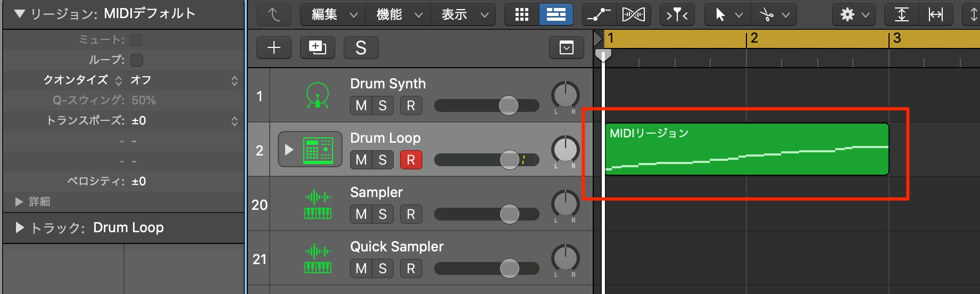Record-enable the Drum Synth track
This screenshot has width=980, height=294.
(411, 105)
